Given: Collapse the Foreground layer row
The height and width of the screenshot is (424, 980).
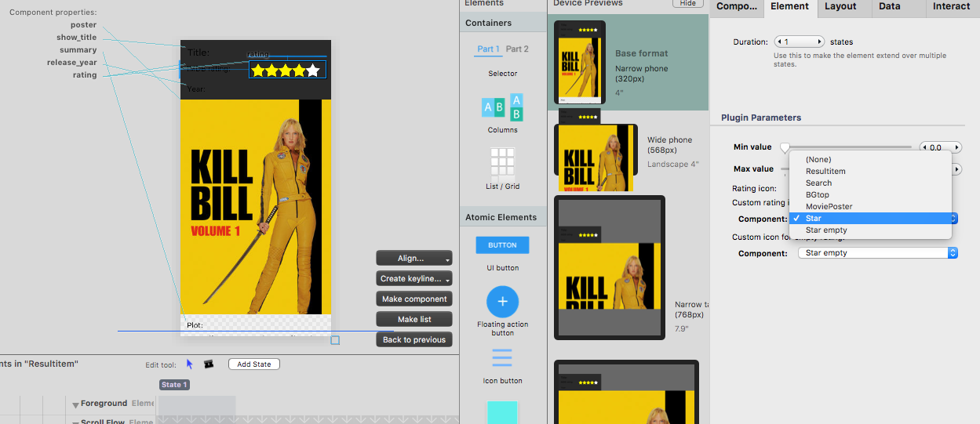Looking at the screenshot, I should 76,404.
